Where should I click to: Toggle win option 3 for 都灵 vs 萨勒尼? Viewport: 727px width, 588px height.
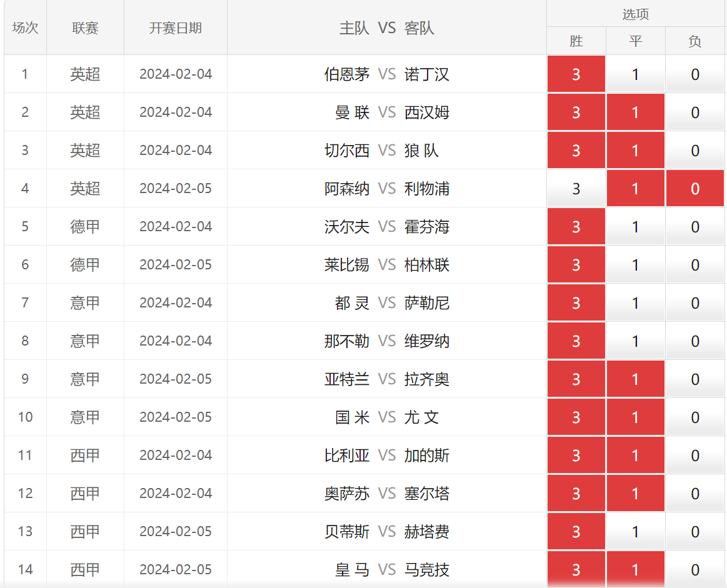576,302
